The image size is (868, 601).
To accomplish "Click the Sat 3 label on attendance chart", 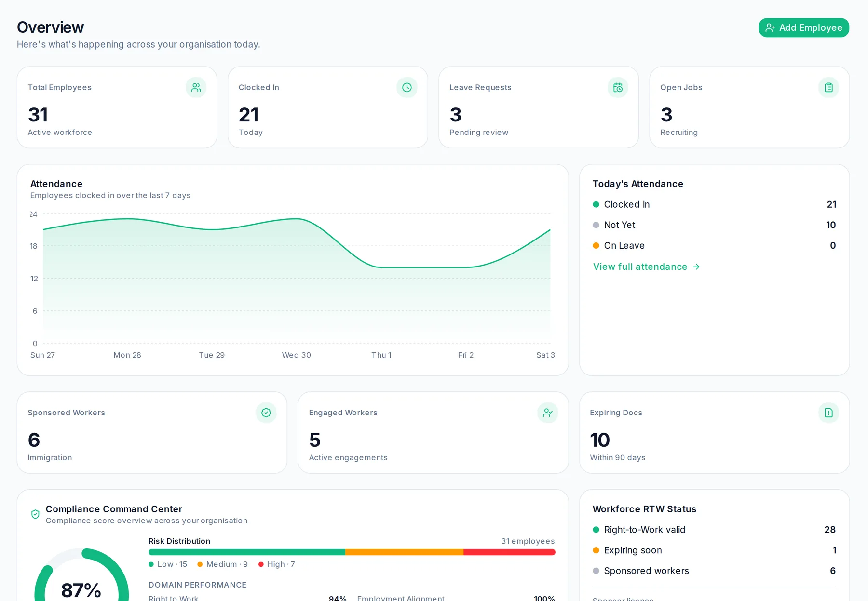I will click(545, 355).
